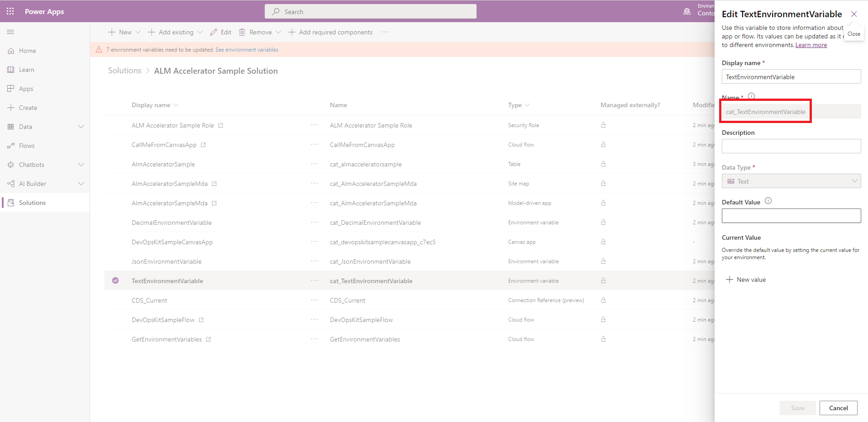Select the JsonEnvironmentVariable display name
The image size is (868, 422).
tap(167, 261)
